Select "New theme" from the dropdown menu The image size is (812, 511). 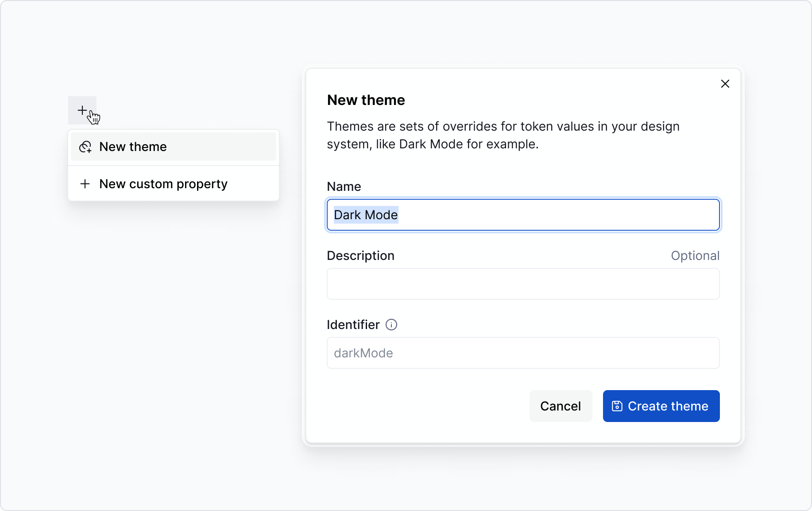pyautogui.click(x=133, y=147)
